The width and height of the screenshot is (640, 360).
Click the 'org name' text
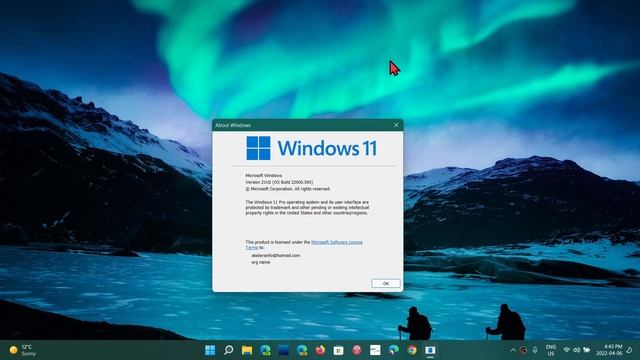tap(260, 262)
